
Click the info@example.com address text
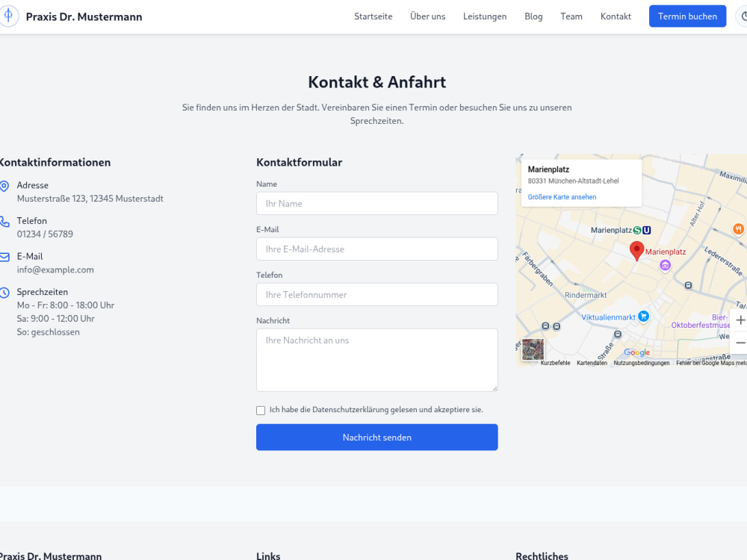point(55,270)
